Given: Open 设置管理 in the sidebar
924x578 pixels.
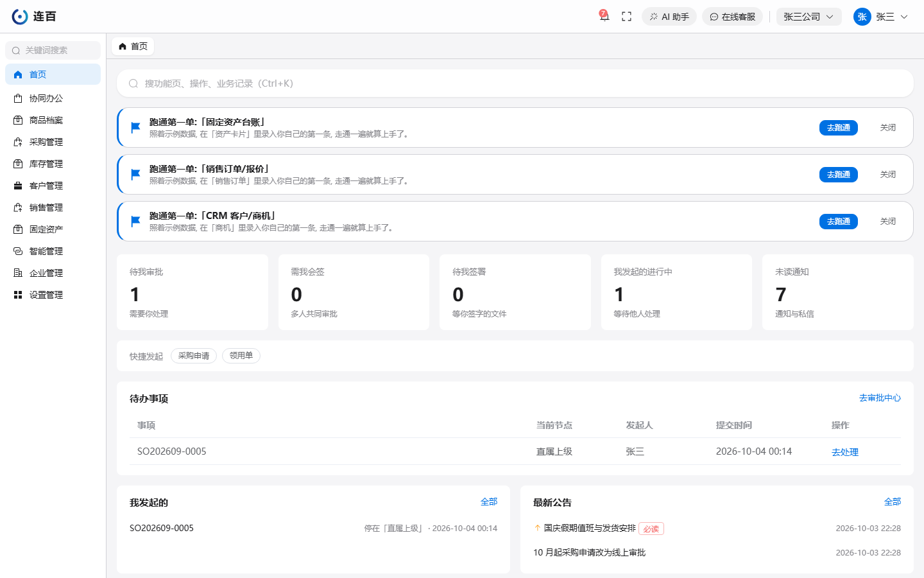Looking at the screenshot, I should point(53,295).
